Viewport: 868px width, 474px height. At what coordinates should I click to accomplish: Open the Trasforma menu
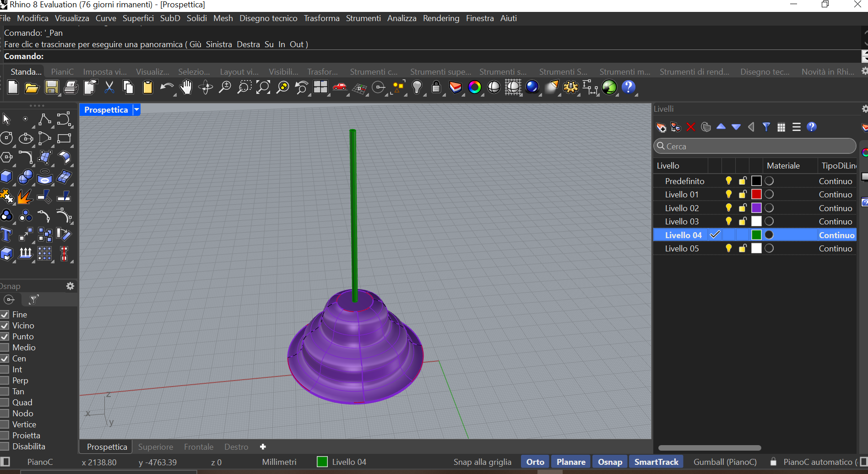pos(321,18)
